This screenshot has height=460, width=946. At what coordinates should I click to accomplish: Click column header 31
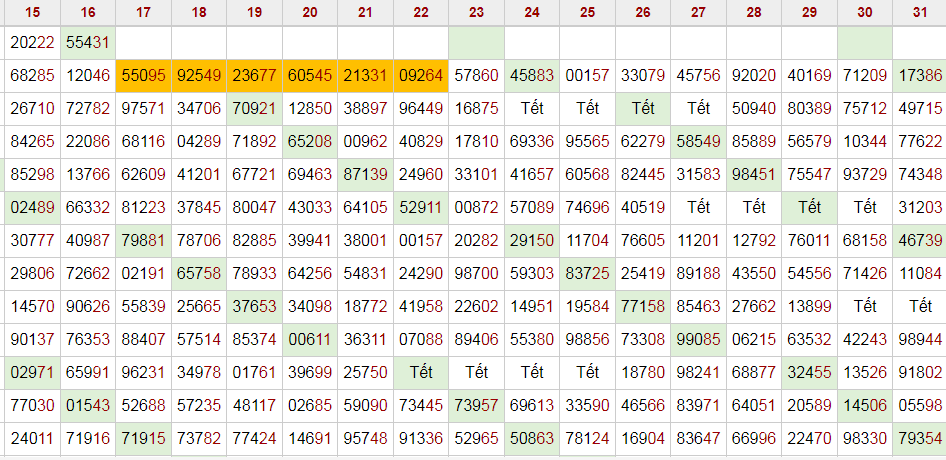920,12
